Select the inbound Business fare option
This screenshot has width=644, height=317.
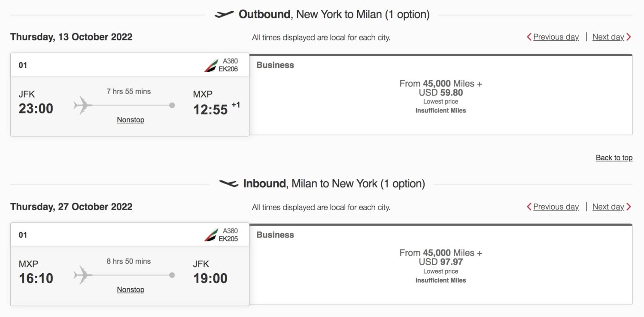tap(441, 264)
